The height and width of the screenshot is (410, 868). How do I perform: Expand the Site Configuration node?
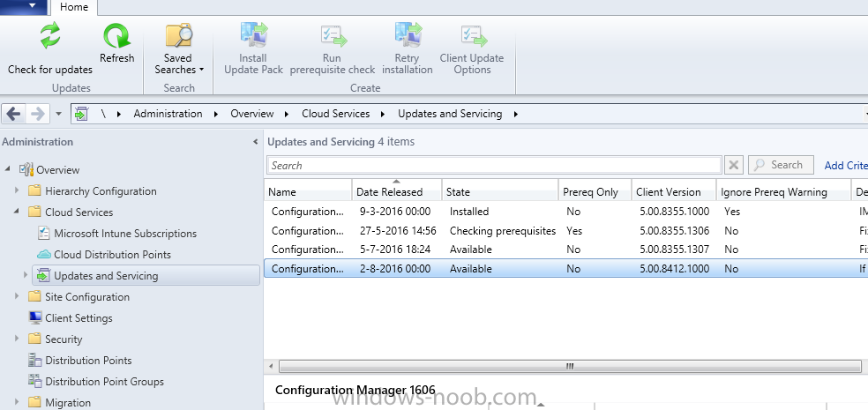pyautogui.click(x=17, y=296)
